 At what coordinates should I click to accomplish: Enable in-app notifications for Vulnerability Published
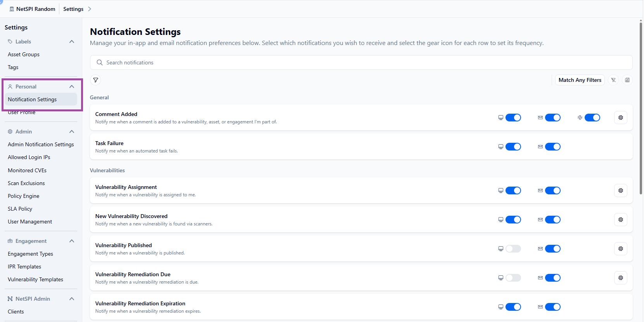click(x=513, y=249)
